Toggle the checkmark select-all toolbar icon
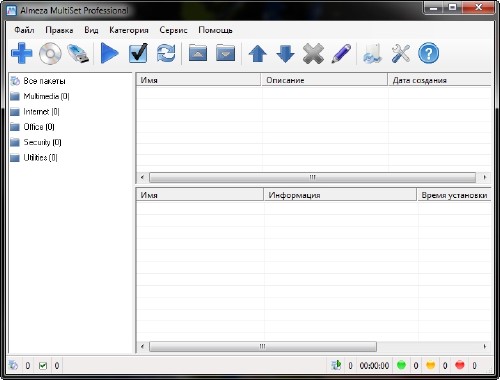 tap(138, 53)
